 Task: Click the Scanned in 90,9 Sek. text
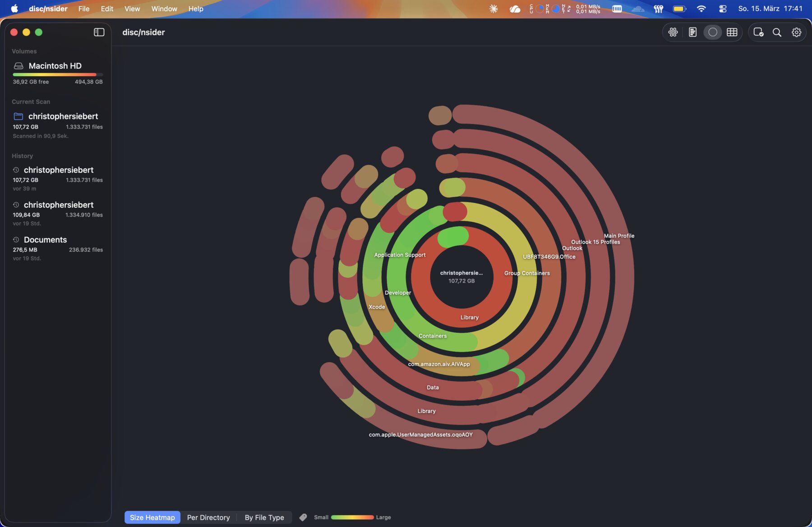pos(41,136)
